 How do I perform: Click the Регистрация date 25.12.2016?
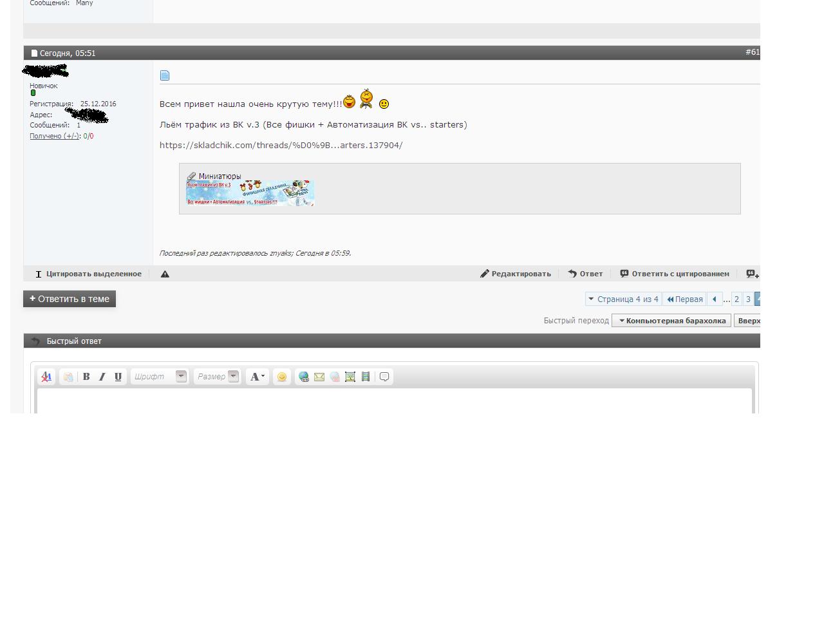click(x=98, y=104)
